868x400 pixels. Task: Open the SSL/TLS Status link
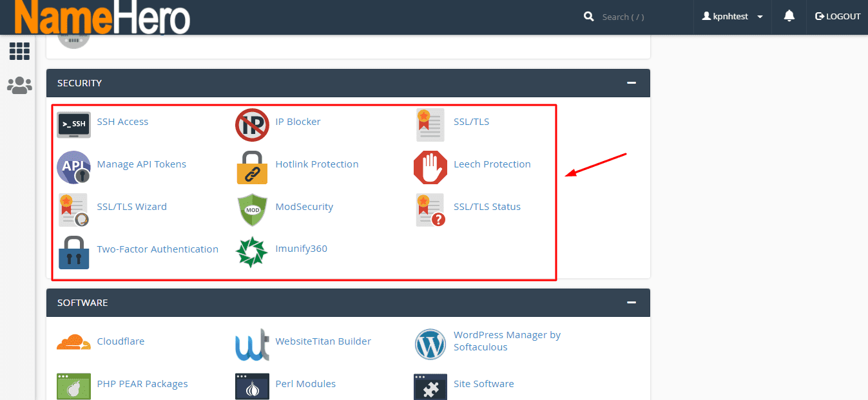point(487,207)
